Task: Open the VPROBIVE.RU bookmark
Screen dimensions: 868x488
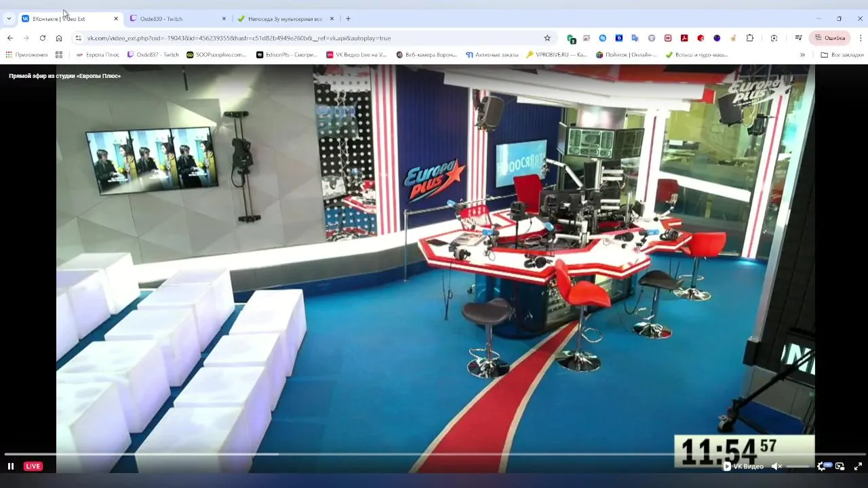Action: click(x=557, y=55)
